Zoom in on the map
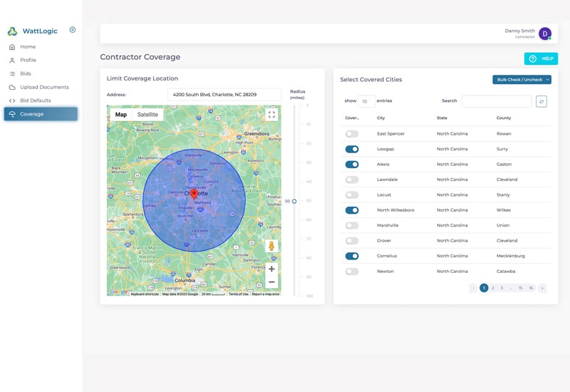570x392 pixels. pos(271,269)
